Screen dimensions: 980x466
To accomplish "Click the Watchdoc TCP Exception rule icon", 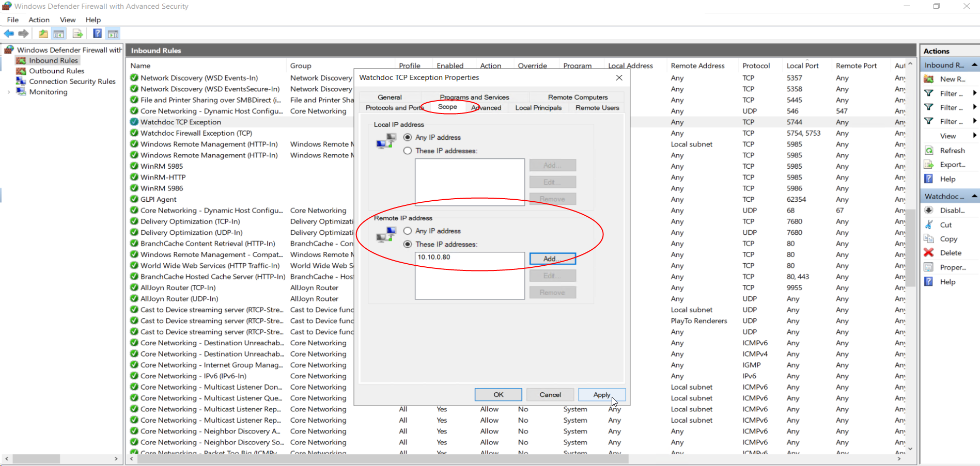I will (134, 122).
